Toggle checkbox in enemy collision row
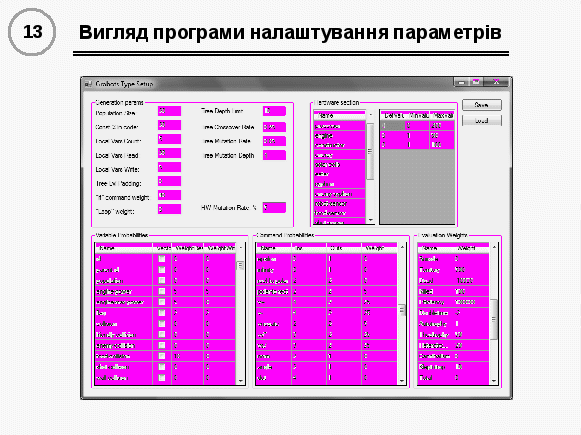This screenshot has height=435, width=581. coord(162,345)
